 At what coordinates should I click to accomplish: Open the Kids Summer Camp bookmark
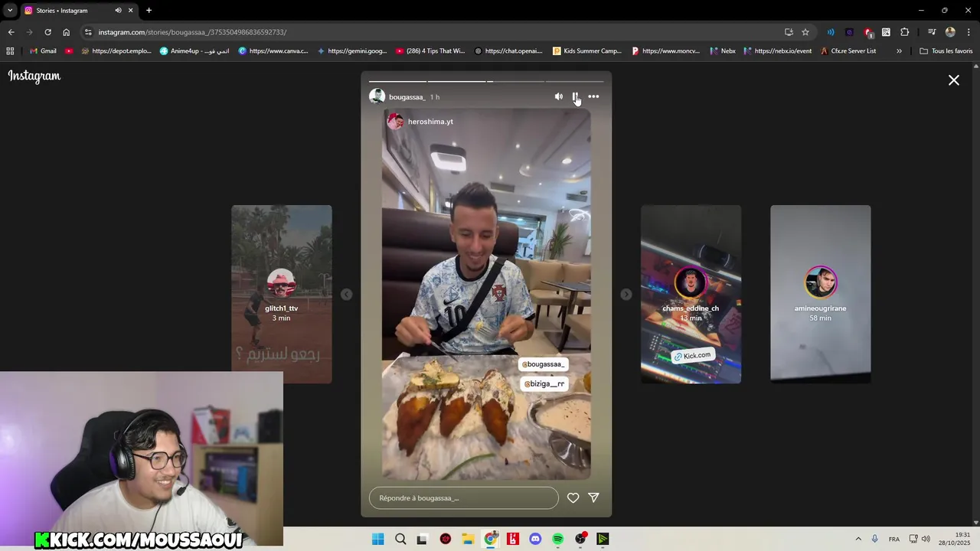point(587,51)
